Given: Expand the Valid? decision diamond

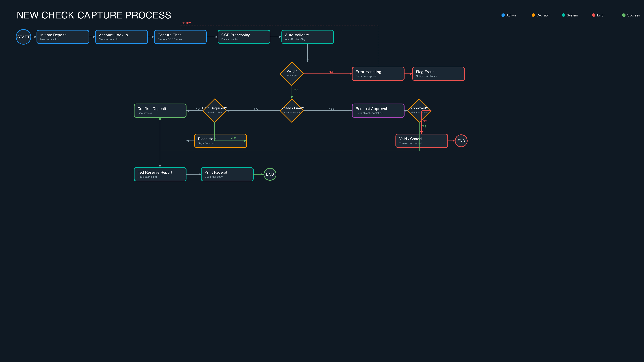Looking at the screenshot, I should [x=292, y=74].
